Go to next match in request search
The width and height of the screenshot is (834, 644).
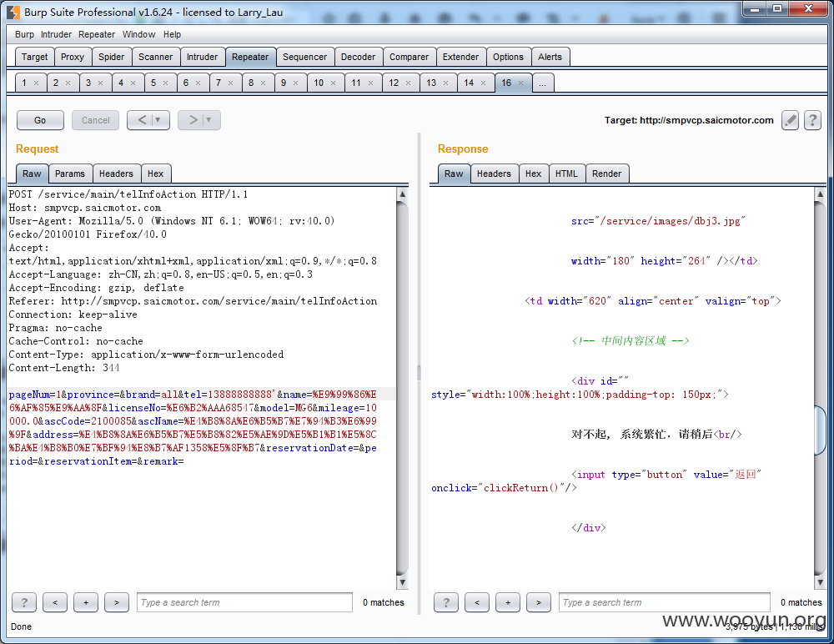pos(117,602)
